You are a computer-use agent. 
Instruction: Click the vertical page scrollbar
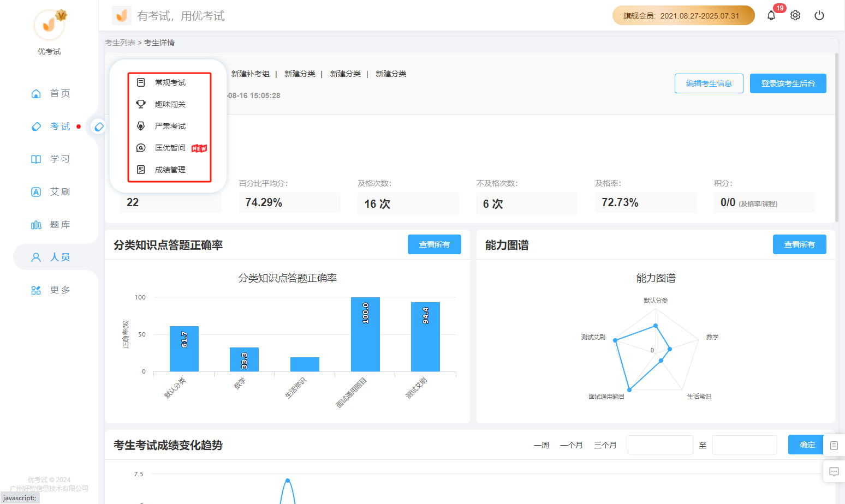837,136
